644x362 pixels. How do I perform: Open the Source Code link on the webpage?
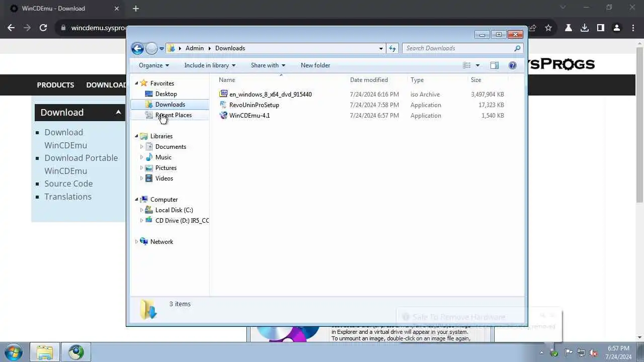tap(68, 184)
